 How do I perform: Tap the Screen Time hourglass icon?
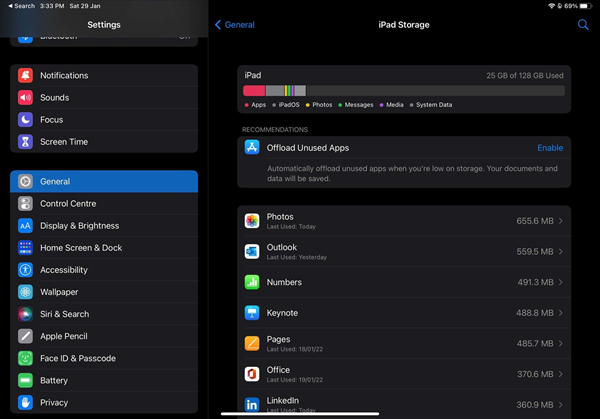(25, 142)
